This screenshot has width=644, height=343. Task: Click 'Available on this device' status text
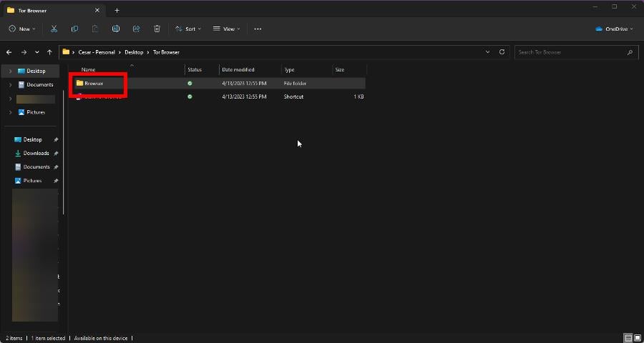101,338
